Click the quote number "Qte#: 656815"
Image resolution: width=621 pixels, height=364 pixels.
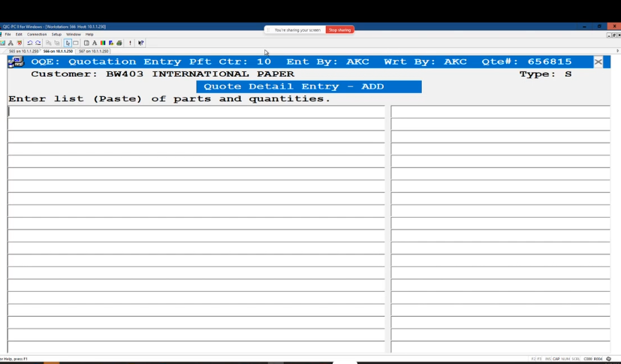coord(526,62)
